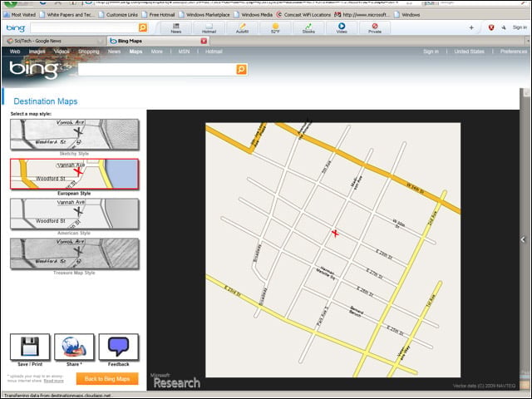
Task: Open the News navigation link on page
Action: pos(115,52)
